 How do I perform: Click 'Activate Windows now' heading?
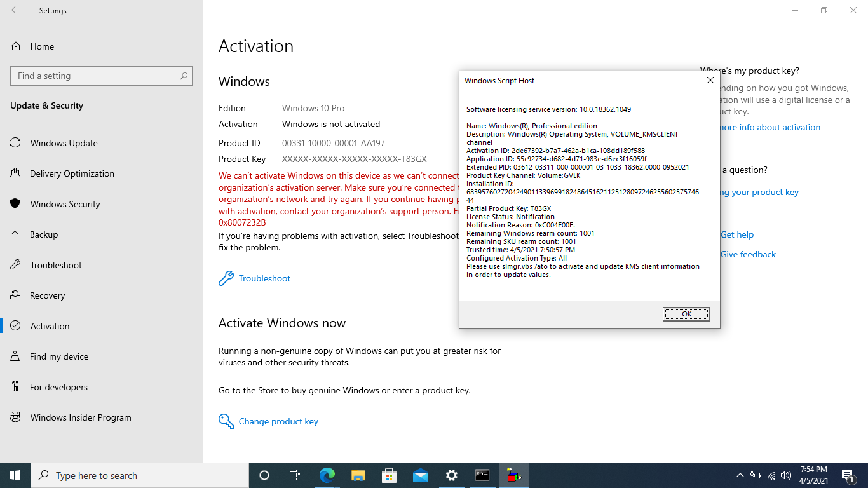[282, 323]
